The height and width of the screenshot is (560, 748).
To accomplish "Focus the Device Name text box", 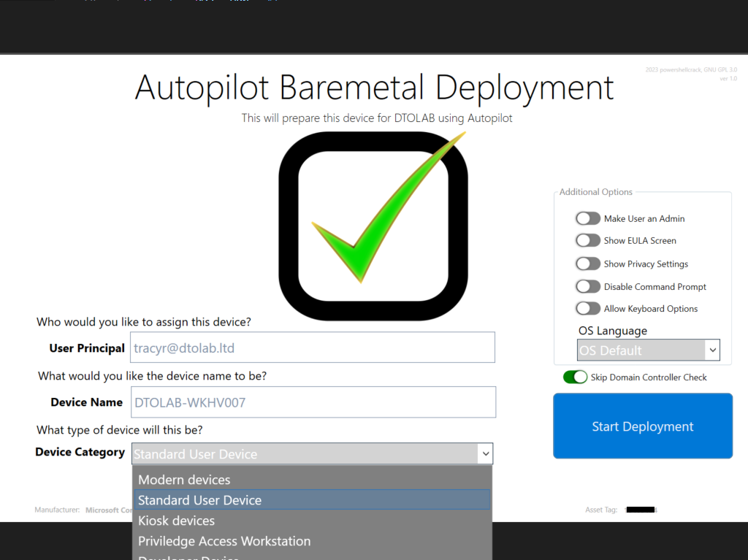I will tap(313, 402).
